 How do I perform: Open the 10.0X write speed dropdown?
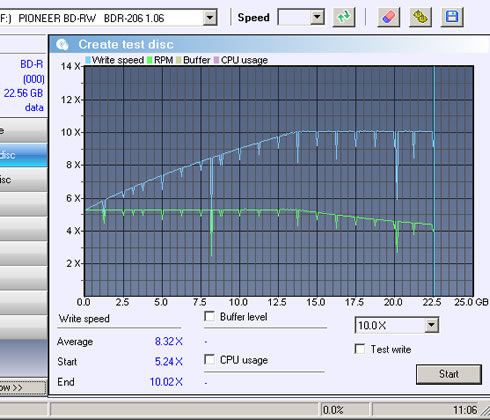431,325
